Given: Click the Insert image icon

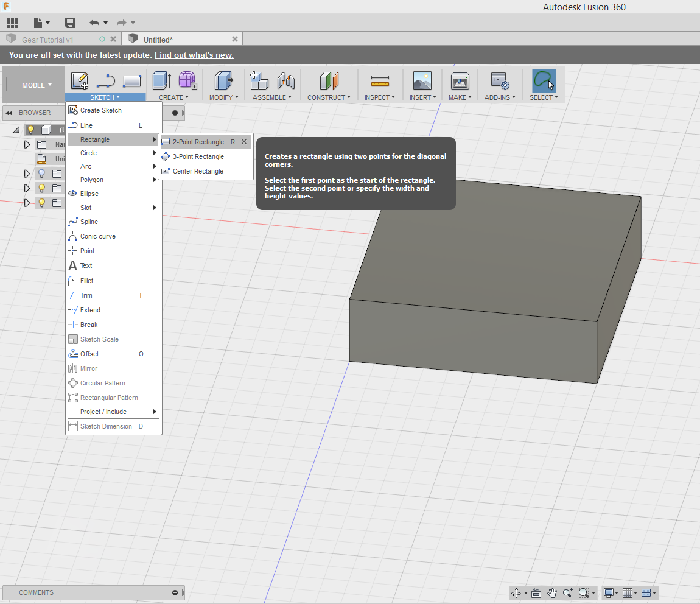Looking at the screenshot, I should (x=422, y=81).
